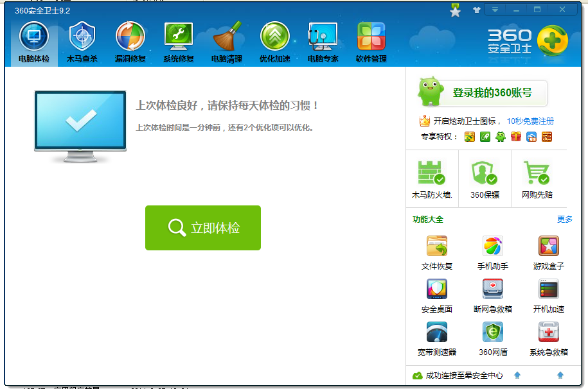
Task: Click green 360 mascot avatar
Action: pos(430,91)
